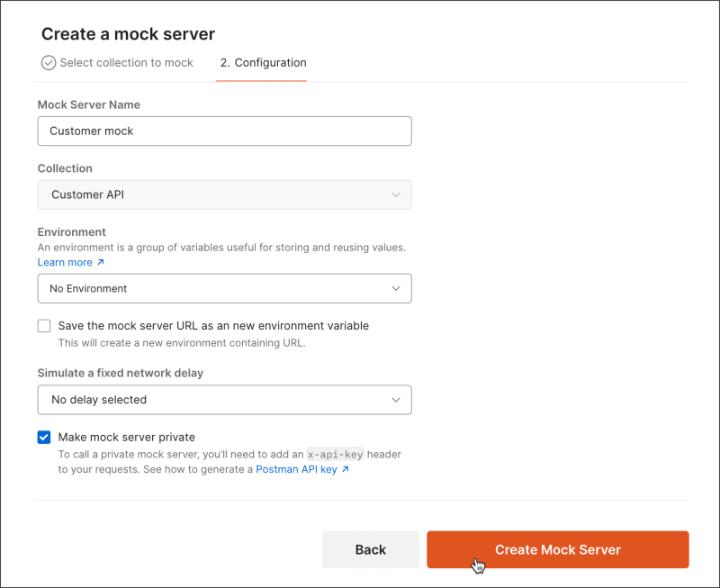Click the Learn more external arrow icon
The width and height of the screenshot is (720, 588).
[101, 263]
